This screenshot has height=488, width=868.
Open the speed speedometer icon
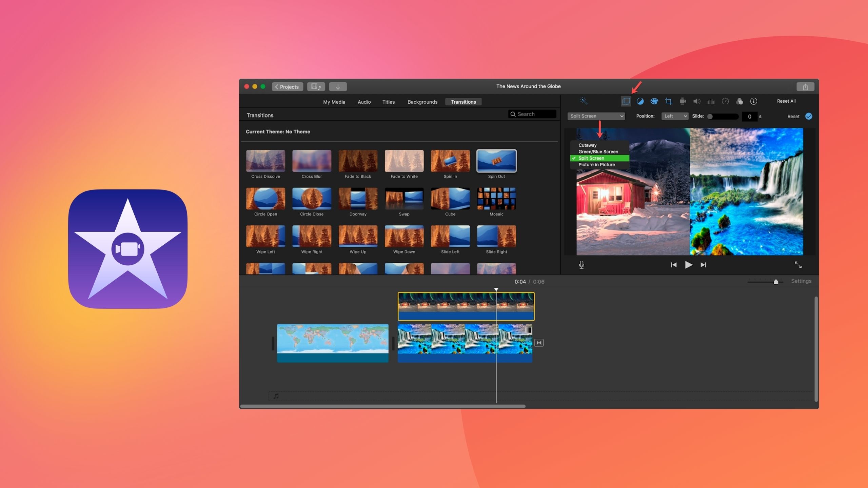pyautogui.click(x=725, y=101)
